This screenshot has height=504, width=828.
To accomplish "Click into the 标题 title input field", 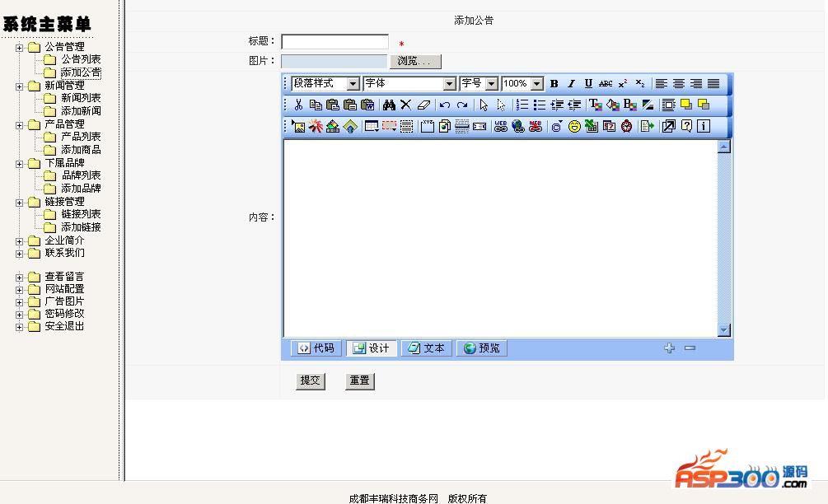I will pos(334,42).
